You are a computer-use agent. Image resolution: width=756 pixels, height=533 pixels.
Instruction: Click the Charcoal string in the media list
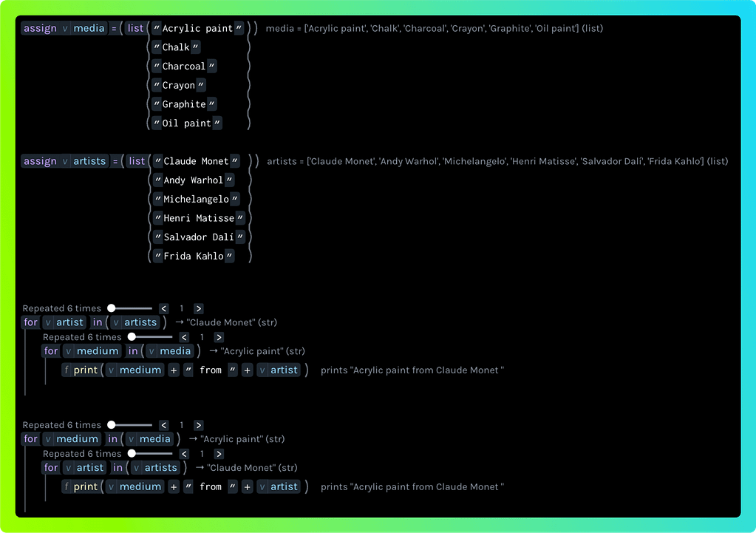tap(184, 67)
